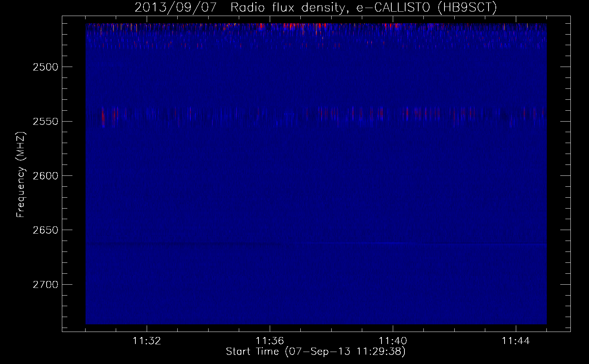Select the 2700 frequency axis label
589x364 pixels.
point(46,284)
